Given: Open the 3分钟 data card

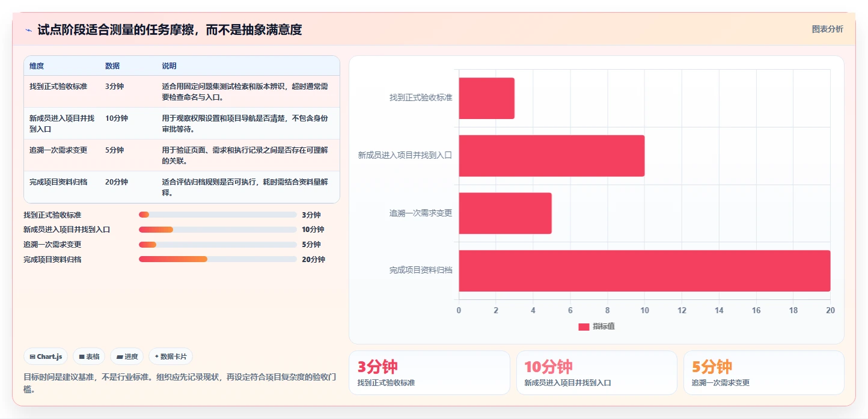Looking at the screenshot, I should [429, 373].
